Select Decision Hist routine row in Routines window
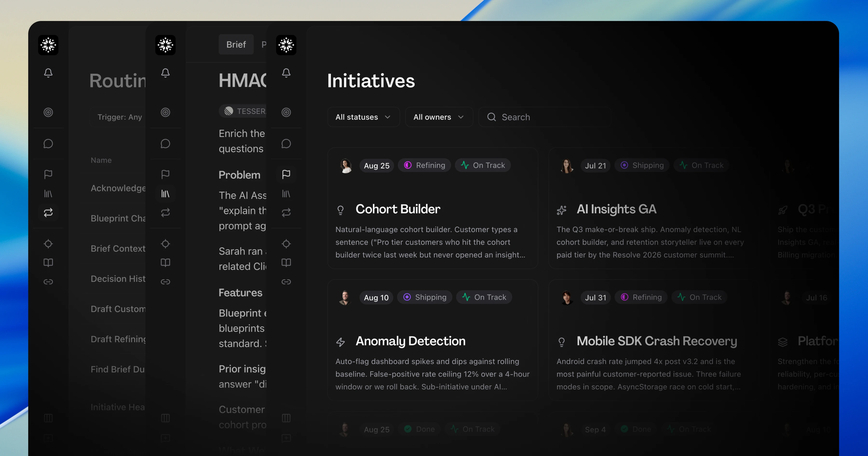 coord(118,279)
